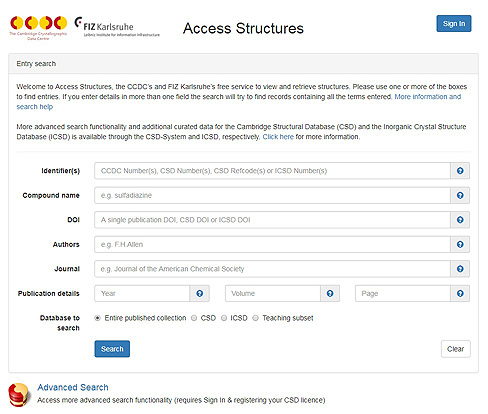488x414 pixels.
Task: Click the help icon beside Identifier(s) field
Action: pos(460,171)
